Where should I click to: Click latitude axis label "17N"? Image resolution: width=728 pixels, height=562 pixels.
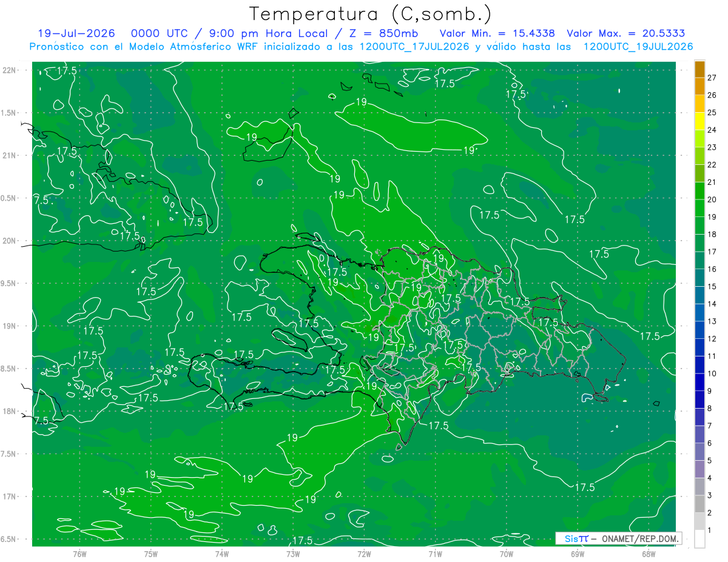point(10,497)
